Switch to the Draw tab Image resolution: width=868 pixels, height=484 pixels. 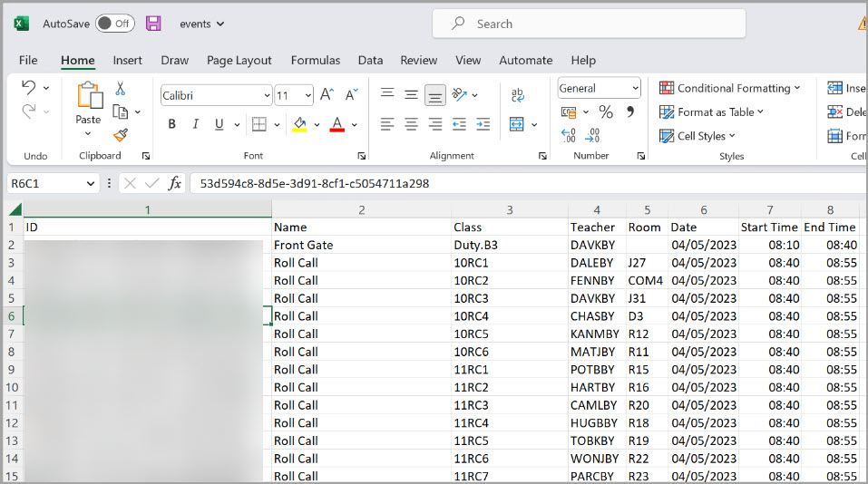pyautogui.click(x=174, y=61)
